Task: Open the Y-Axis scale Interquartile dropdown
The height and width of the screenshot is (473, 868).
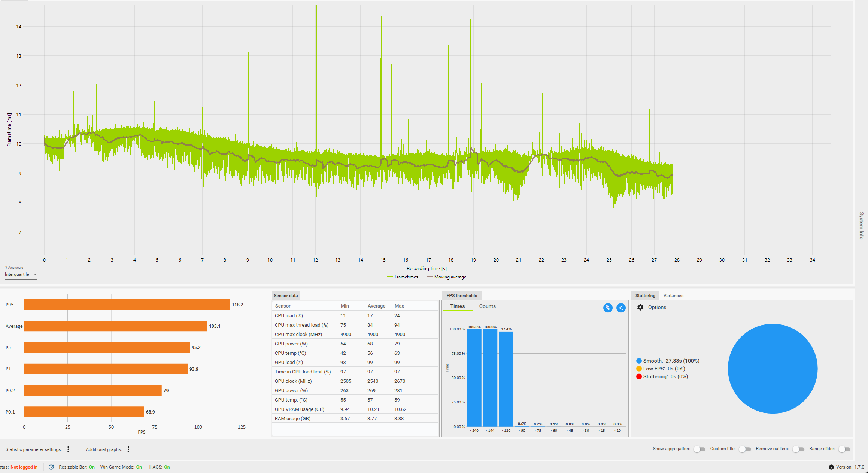Action: coord(21,274)
